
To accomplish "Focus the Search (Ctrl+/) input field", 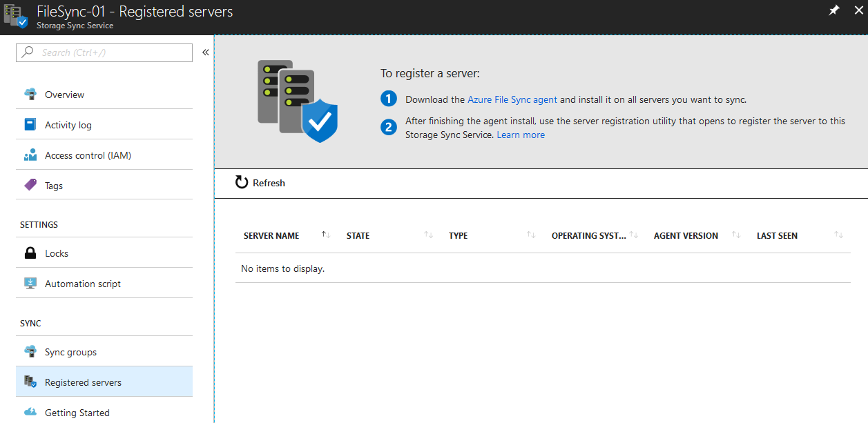I will 104,52.
